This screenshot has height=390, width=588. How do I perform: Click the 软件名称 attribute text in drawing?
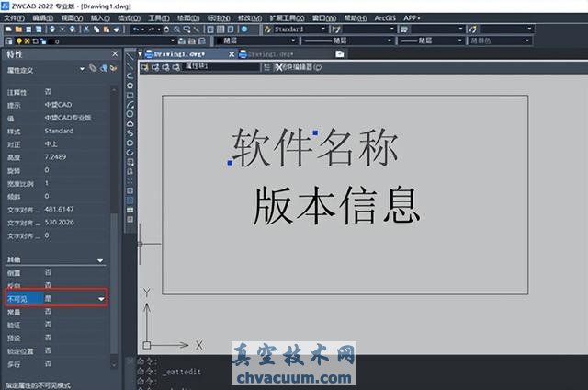click(312, 149)
